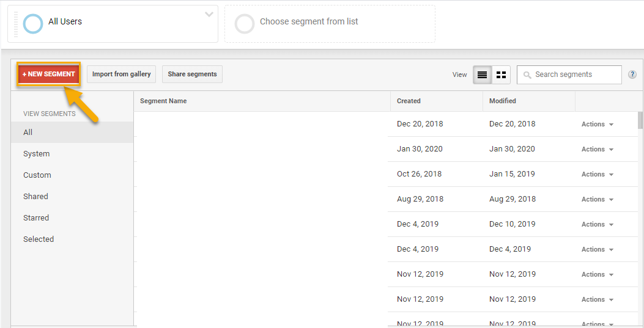This screenshot has height=328, width=644.
Task: Click the empty segment placeholder circle
Action: point(245,24)
